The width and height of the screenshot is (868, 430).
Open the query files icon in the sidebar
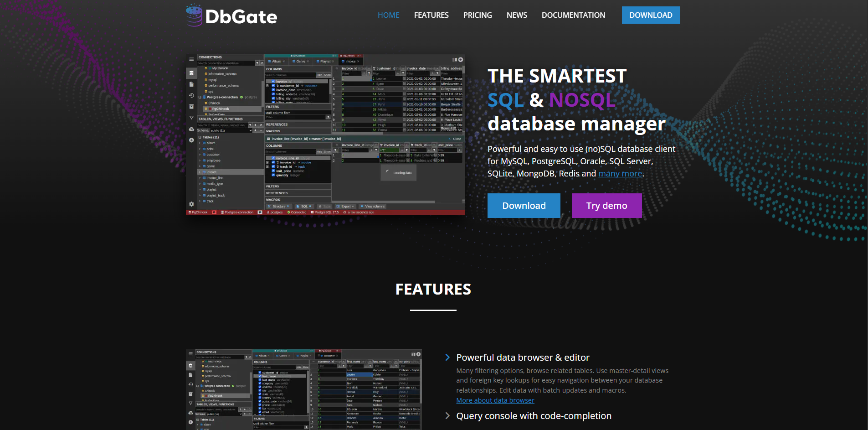coord(191,84)
